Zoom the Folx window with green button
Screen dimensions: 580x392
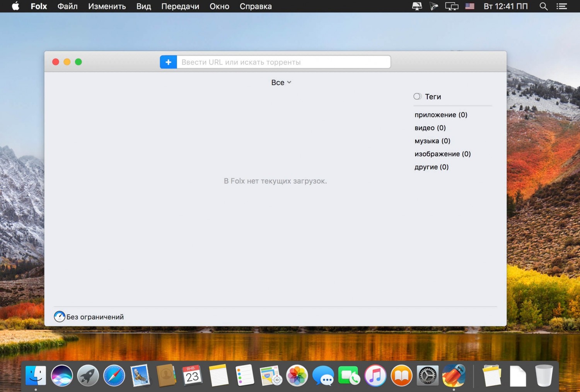point(78,62)
